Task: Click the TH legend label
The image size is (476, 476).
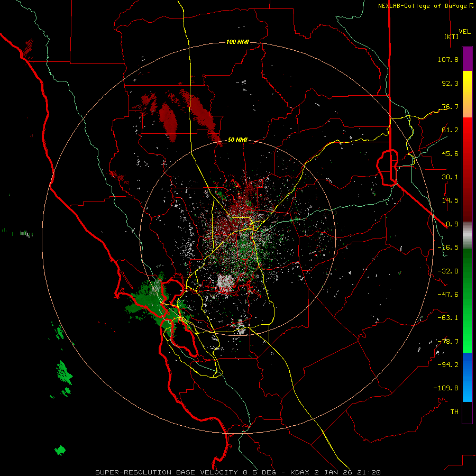Action: pos(454,412)
